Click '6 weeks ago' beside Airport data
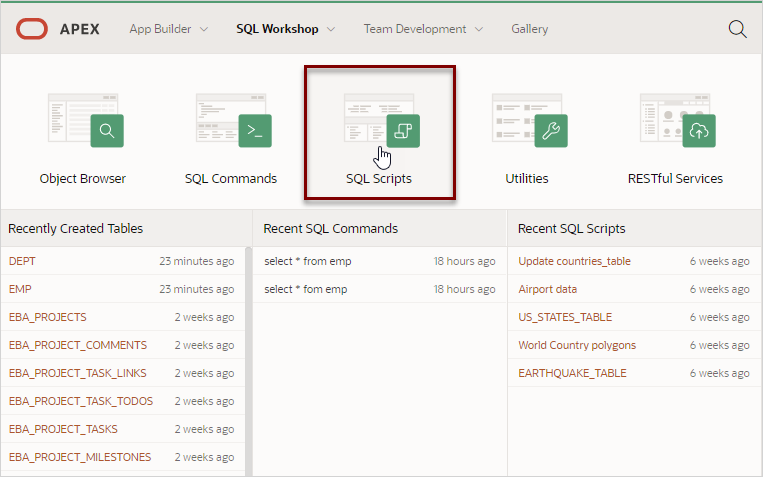The height and width of the screenshot is (477, 763). 719,289
